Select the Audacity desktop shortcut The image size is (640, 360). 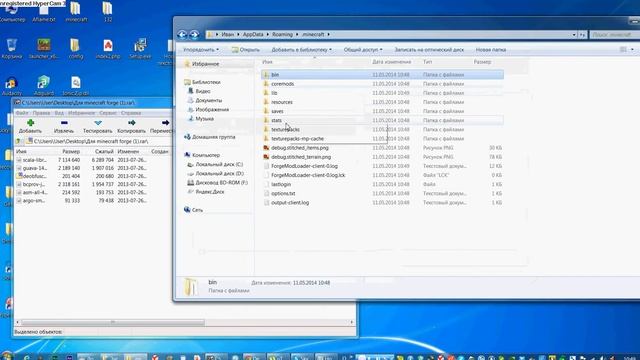coord(11,86)
